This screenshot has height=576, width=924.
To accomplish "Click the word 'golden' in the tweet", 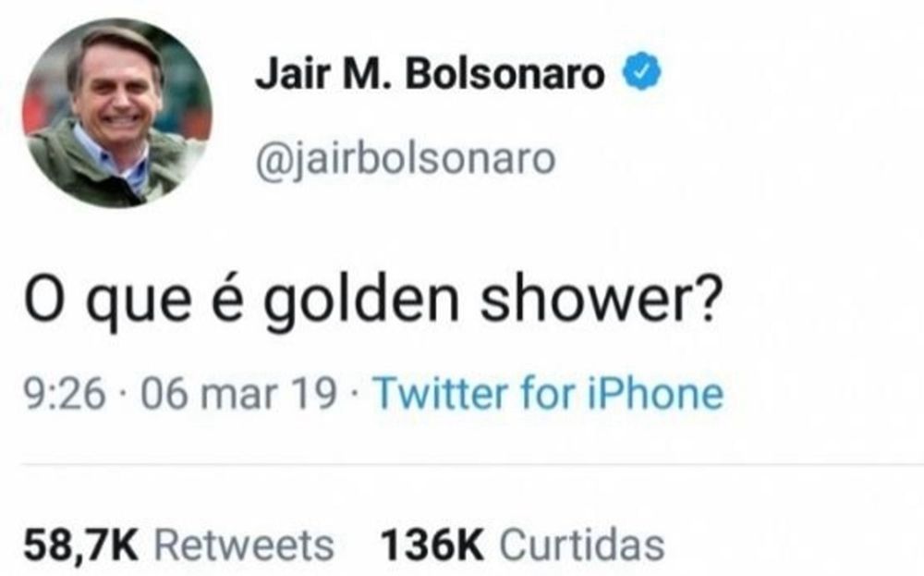I will pyautogui.click(x=361, y=299).
